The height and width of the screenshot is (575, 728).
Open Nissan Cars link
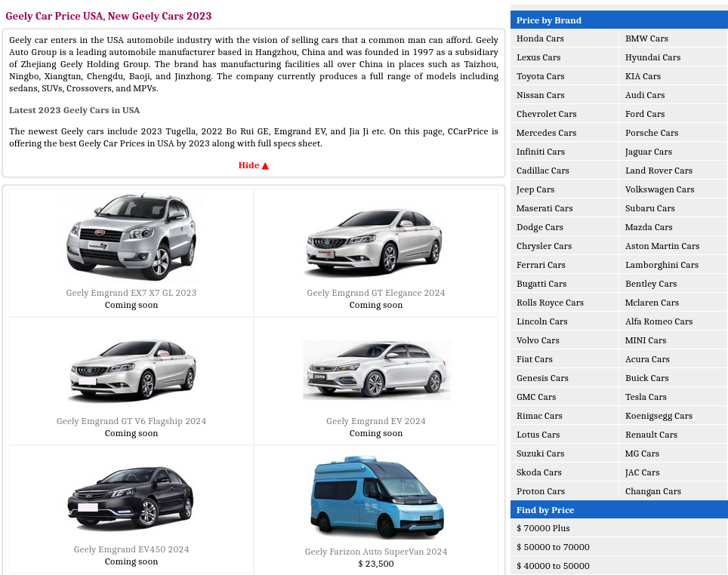pos(541,95)
